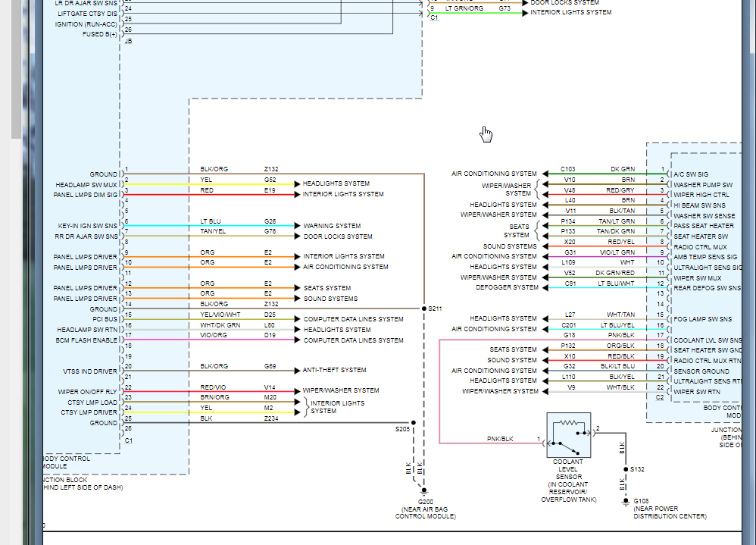Select the PASS SEAT HEATER label
Screen dimensions: 756x545
(x=704, y=226)
